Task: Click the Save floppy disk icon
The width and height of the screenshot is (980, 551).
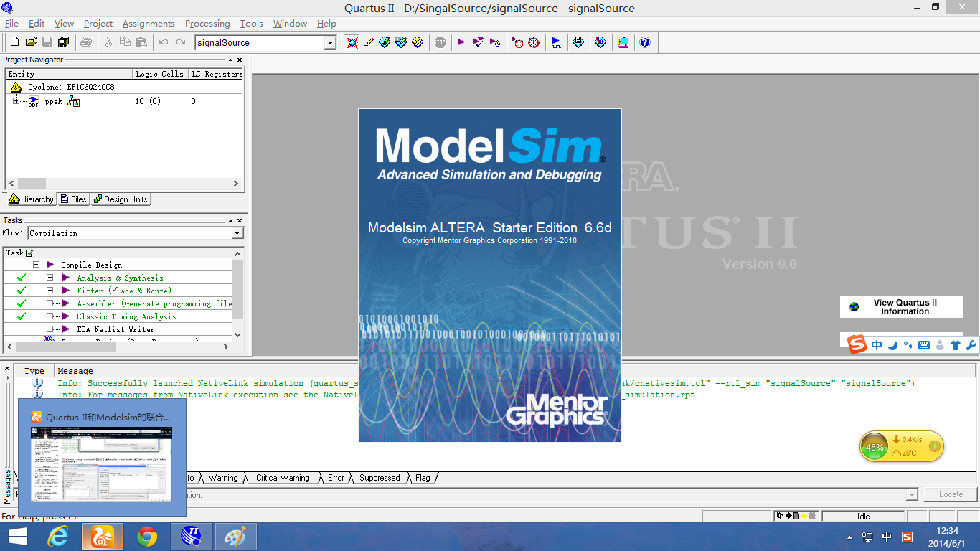Action: (47, 42)
